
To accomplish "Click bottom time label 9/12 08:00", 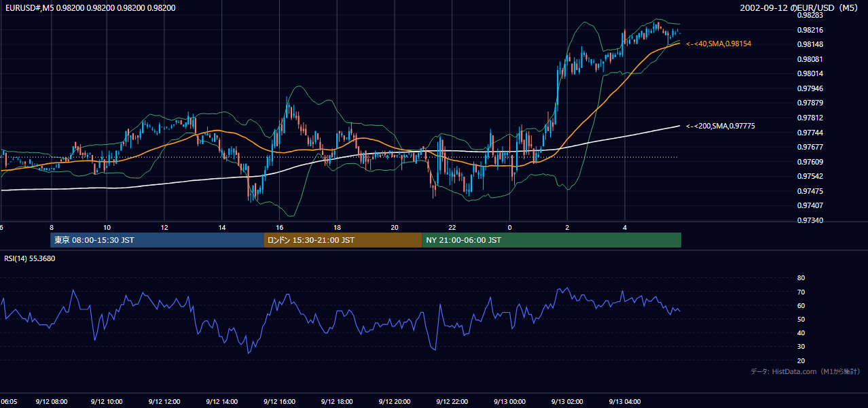I will [x=51, y=402].
